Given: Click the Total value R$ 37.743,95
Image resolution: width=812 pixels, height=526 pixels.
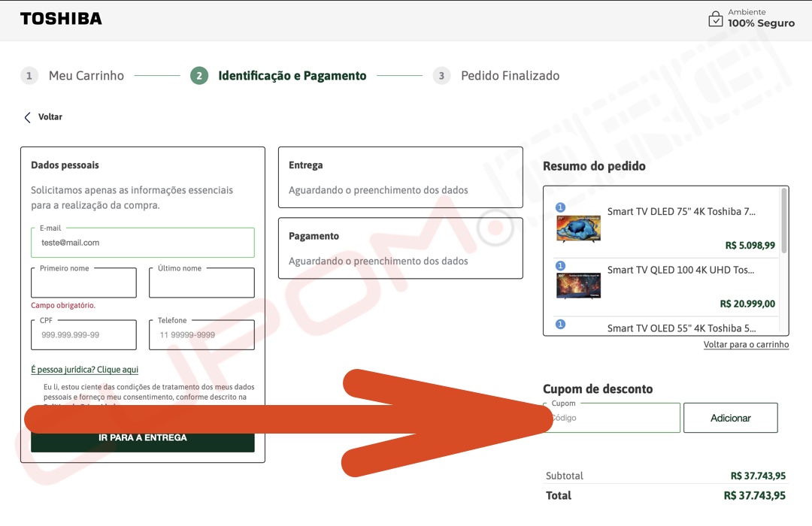Looking at the screenshot, I should coord(755,495).
